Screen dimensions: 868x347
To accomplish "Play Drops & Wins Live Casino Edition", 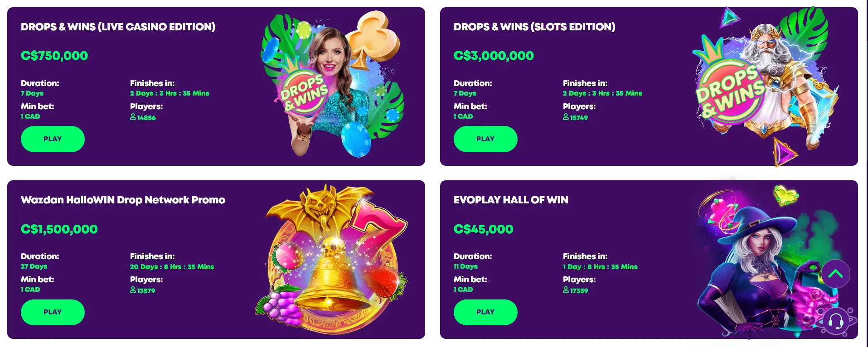I will tap(53, 139).
